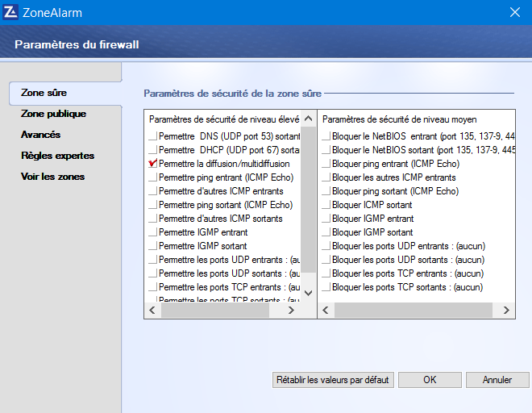Check Bloquer ping sortant (ICMP Echo)
This screenshot has height=413, width=532.
pos(326,191)
